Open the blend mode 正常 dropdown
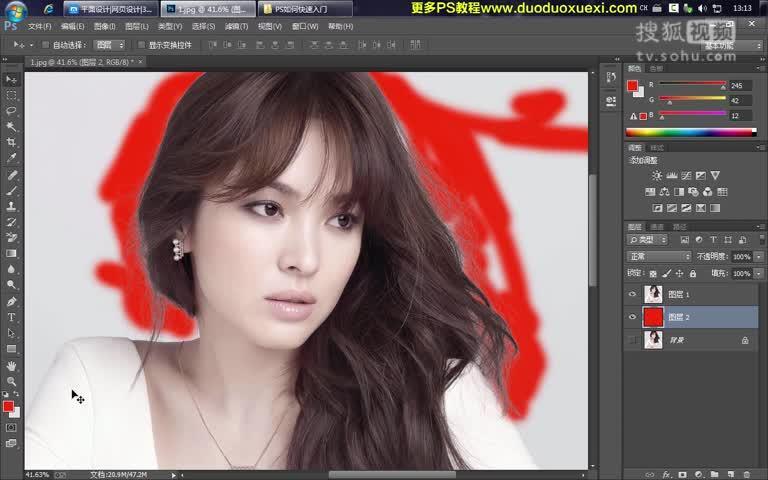This screenshot has width=768, height=480. click(x=659, y=256)
